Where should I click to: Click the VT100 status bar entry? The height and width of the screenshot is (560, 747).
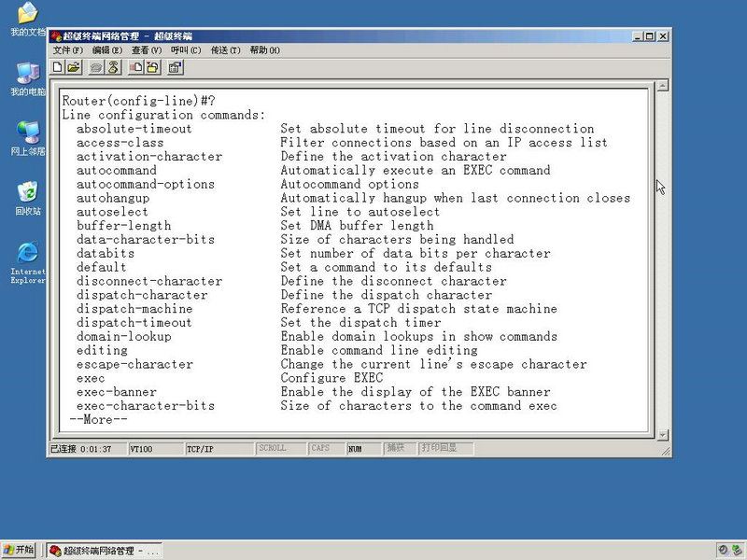coord(155,449)
